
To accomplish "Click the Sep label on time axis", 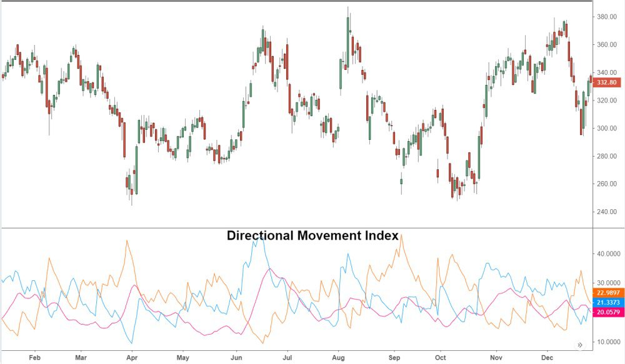I will (394, 358).
